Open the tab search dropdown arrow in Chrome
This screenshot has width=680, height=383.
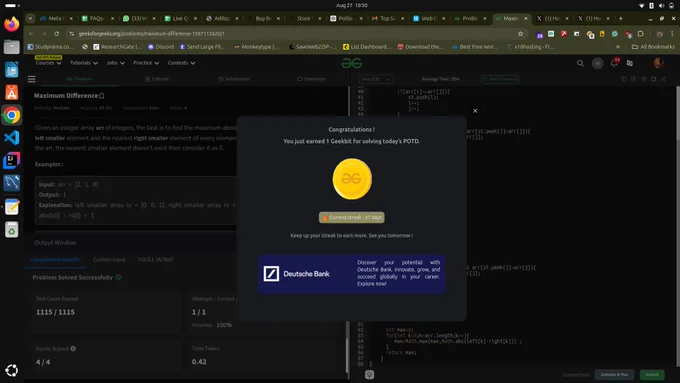click(30, 18)
